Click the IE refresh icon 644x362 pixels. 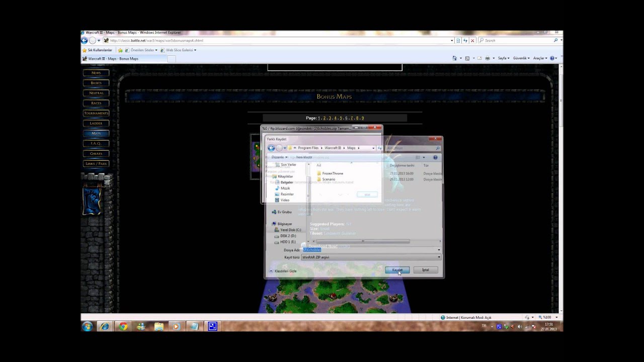465,40
